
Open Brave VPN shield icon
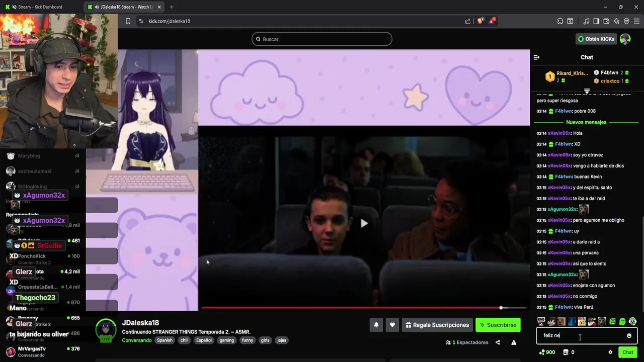click(626, 21)
